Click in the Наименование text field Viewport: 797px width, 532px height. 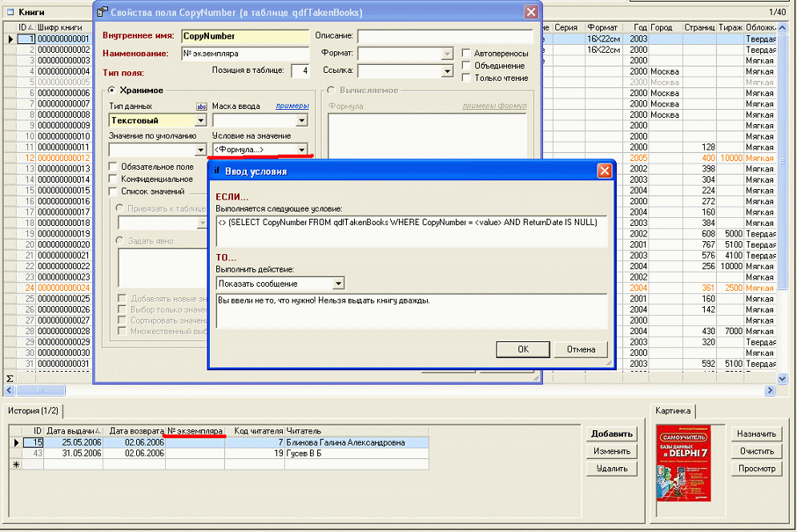(244, 54)
